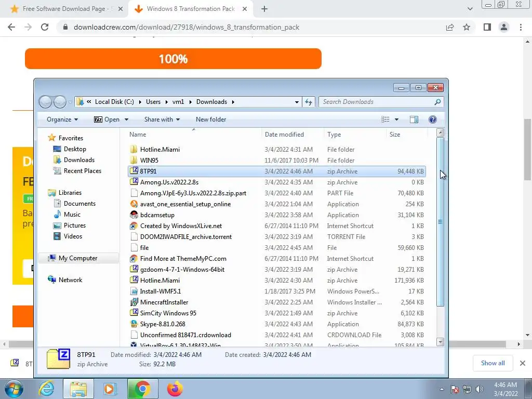Click the Chrome address bar URL

click(x=187, y=27)
